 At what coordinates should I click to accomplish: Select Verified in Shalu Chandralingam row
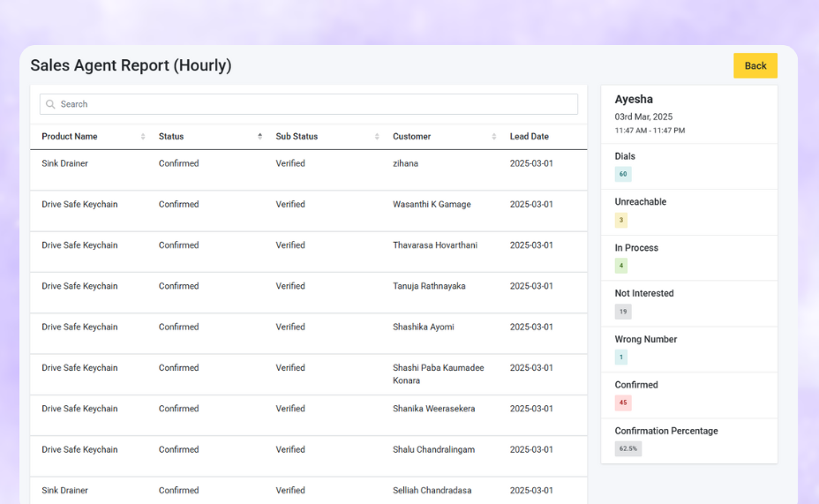pos(290,449)
